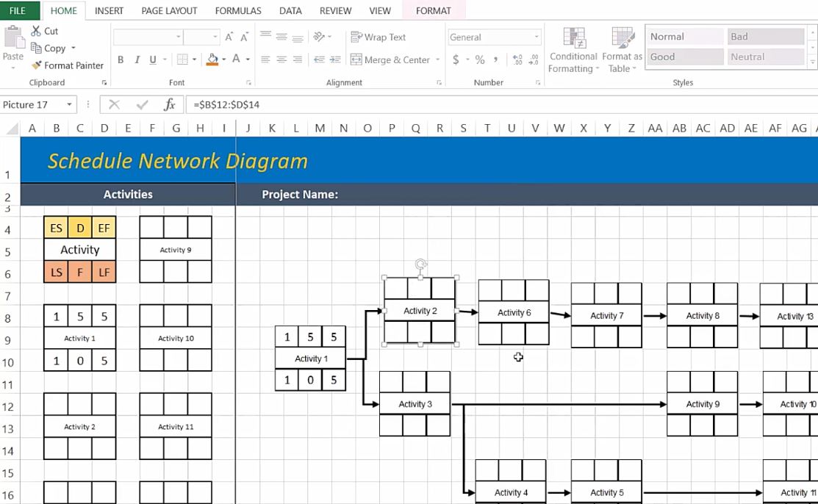Toggle Bold formatting
The height and width of the screenshot is (504, 818).
pos(121,60)
